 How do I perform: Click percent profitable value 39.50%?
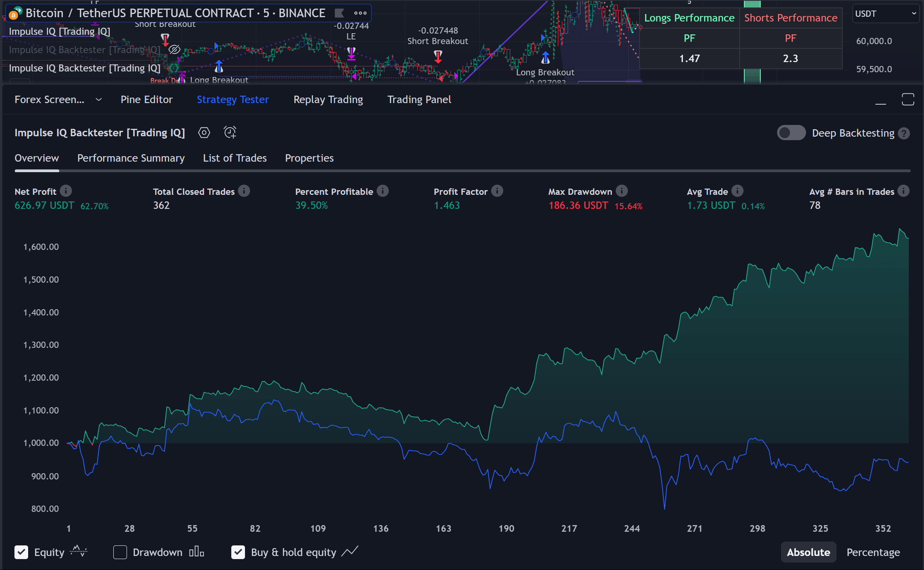point(311,206)
